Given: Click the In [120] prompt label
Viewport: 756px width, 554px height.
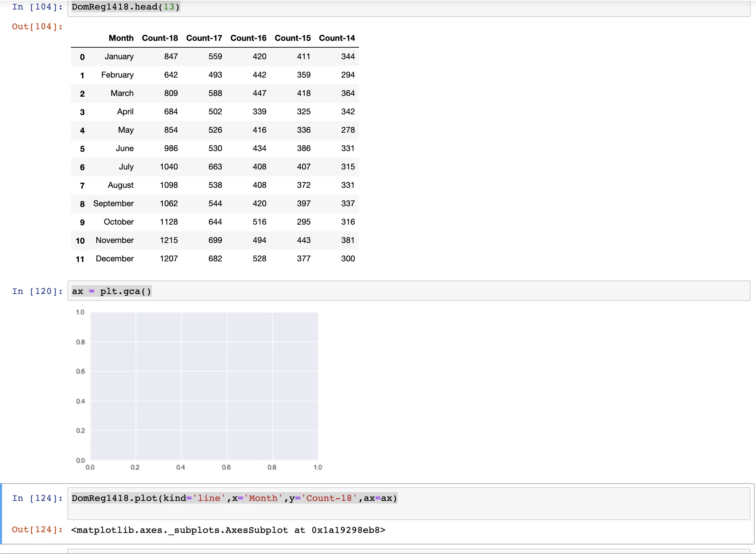Looking at the screenshot, I should [37, 291].
